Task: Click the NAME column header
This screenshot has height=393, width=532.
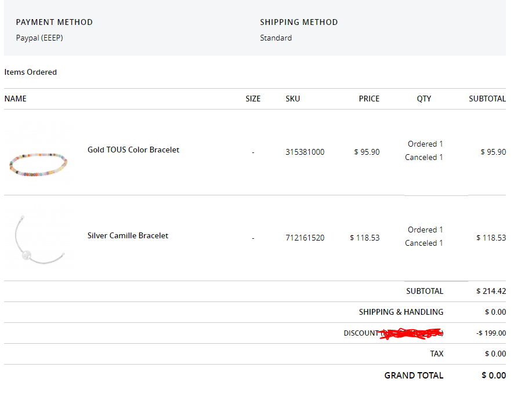Action: [16, 99]
